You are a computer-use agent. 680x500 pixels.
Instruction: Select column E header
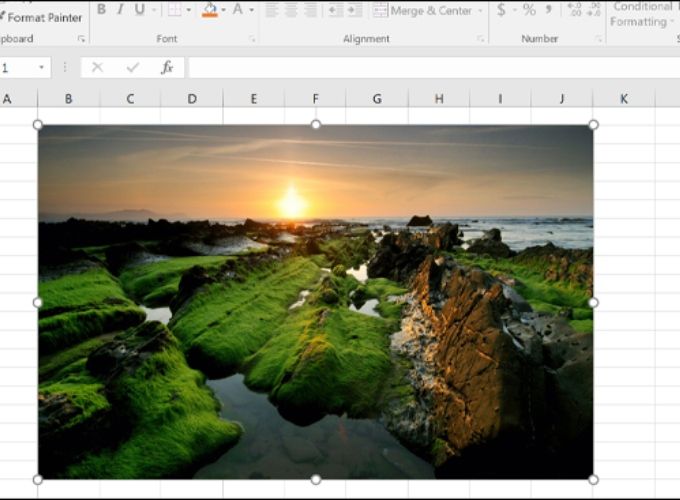click(x=254, y=98)
